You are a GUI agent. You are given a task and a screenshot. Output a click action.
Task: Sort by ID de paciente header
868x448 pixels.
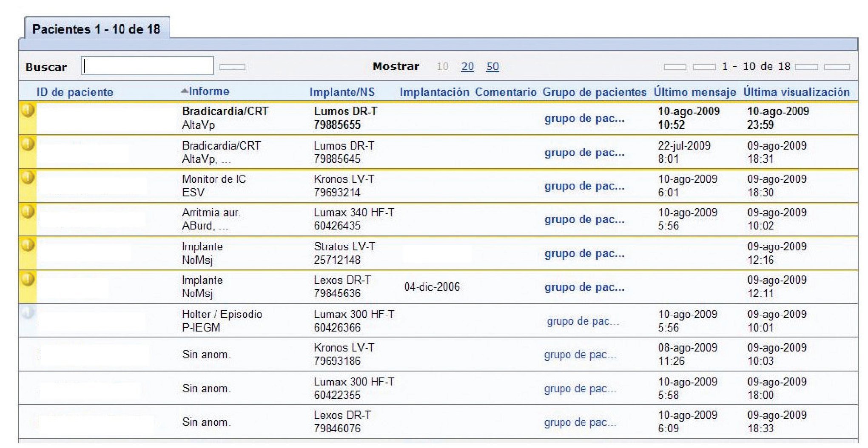pyautogui.click(x=75, y=92)
